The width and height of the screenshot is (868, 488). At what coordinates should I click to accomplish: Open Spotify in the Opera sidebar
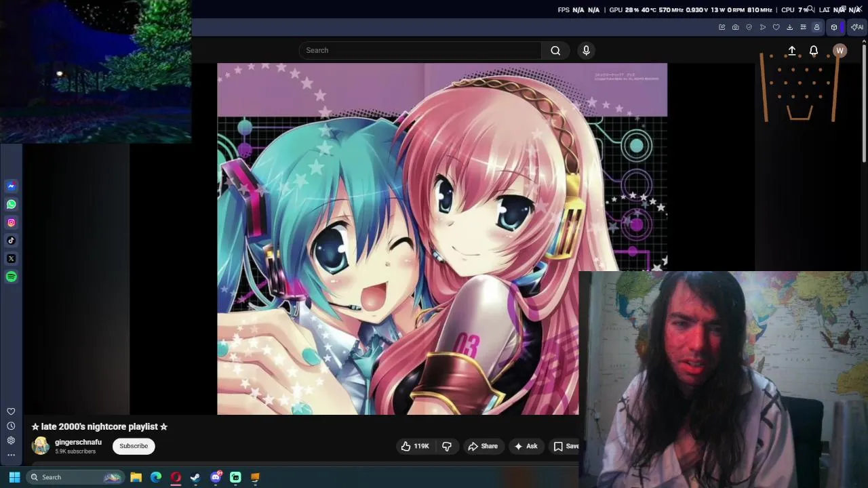click(x=11, y=277)
